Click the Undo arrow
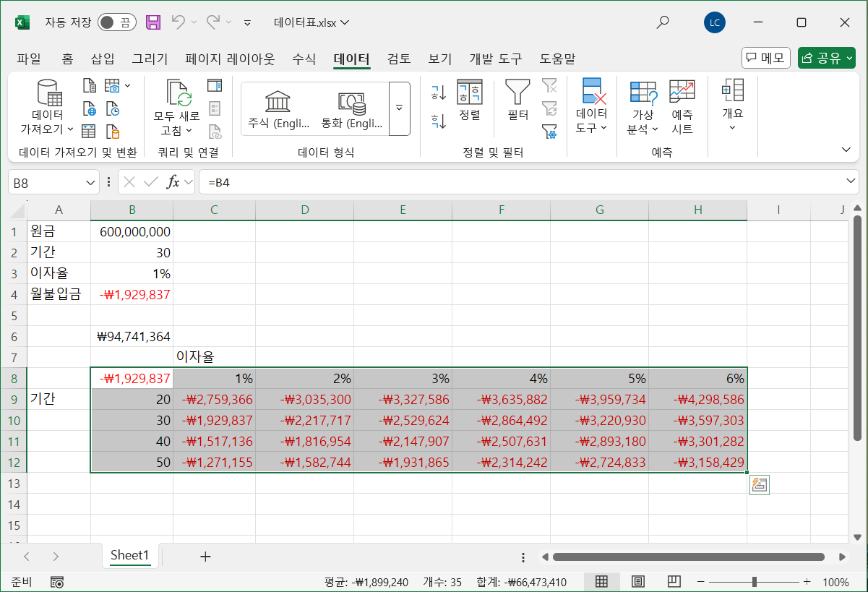Screen dimensions: 868x592 [x=178, y=22]
